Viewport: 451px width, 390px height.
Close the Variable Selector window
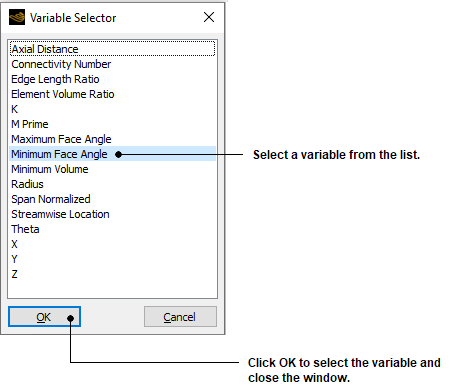(209, 17)
